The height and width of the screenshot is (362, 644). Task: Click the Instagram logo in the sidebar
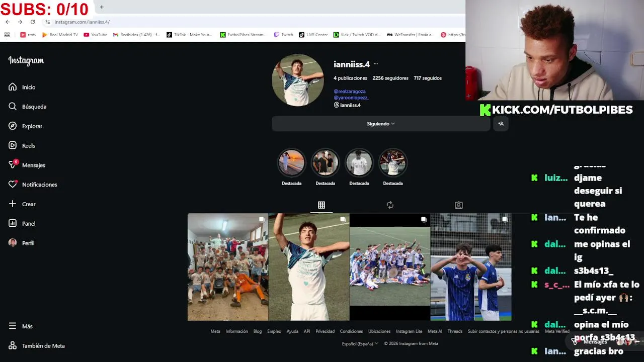(x=26, y=61)
